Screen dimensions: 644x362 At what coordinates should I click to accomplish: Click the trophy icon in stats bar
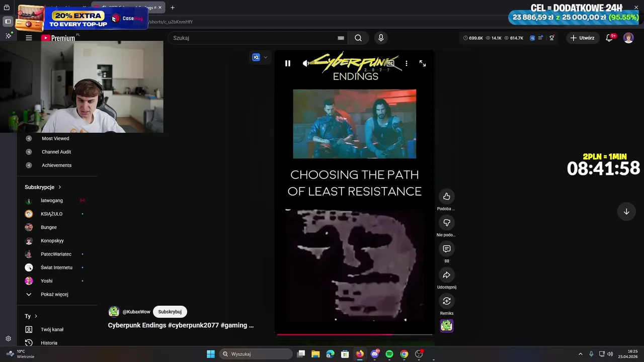point(551,38)
